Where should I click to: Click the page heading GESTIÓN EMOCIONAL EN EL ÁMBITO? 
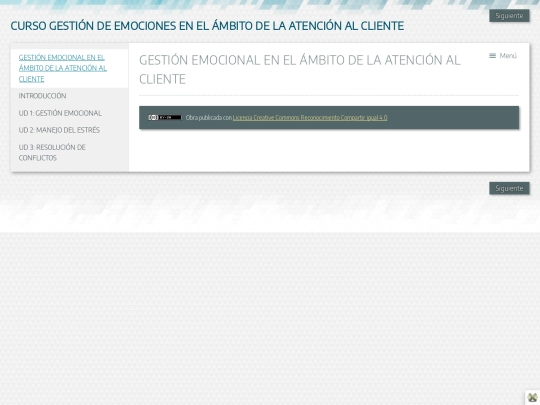[300, 70]
